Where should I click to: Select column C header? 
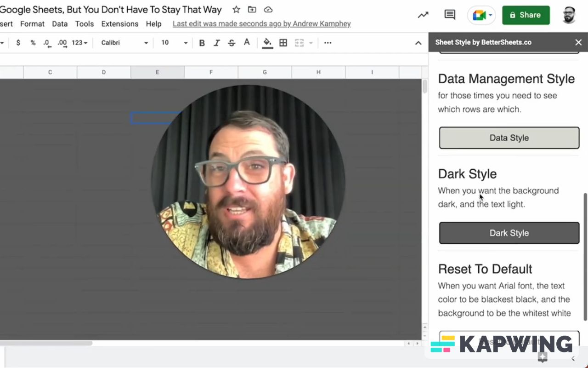pos(50,72)
